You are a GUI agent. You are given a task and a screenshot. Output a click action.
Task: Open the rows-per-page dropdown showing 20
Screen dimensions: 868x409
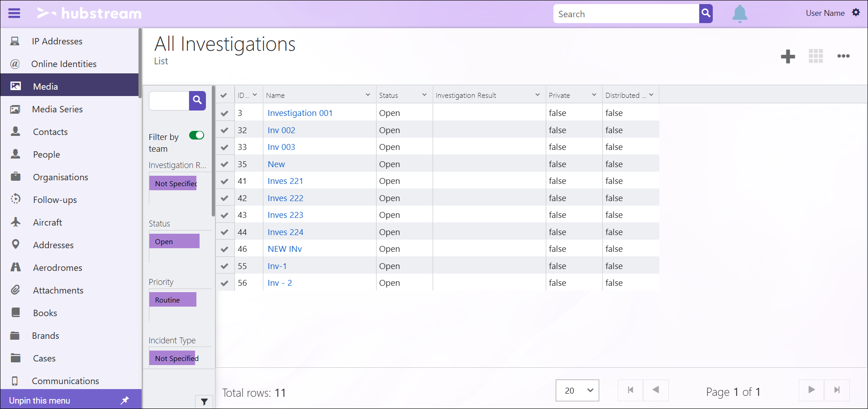pyautogui.click(x=577, y=390)
